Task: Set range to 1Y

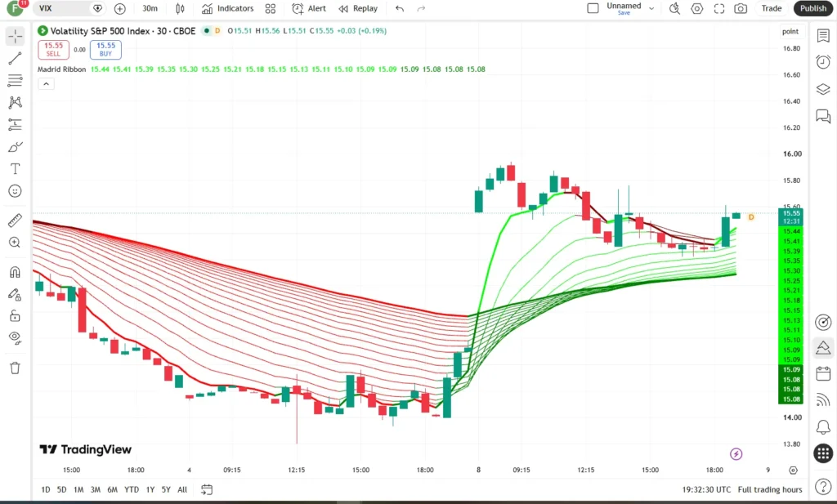Action: (150, 489)
